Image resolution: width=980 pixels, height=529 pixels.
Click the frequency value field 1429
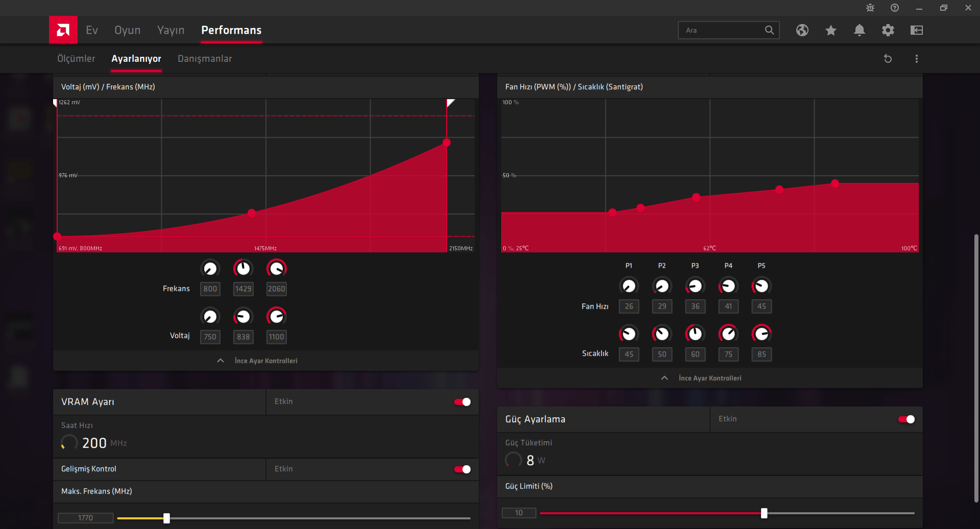(x=243, y=289)
